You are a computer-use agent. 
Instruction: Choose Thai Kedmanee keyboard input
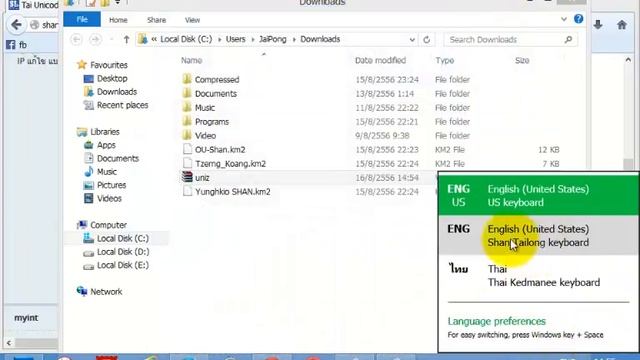coord(538,276)
